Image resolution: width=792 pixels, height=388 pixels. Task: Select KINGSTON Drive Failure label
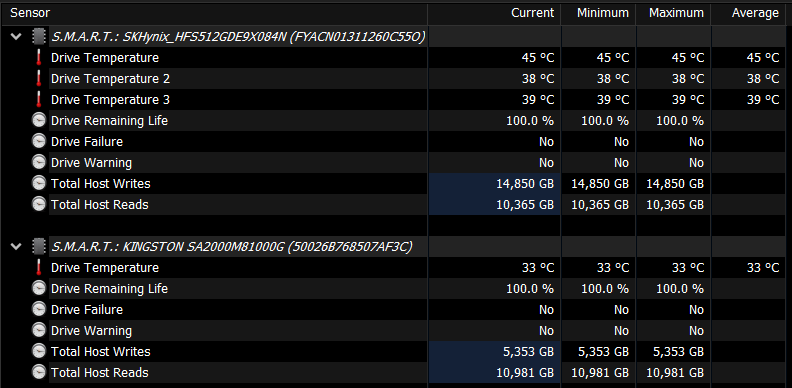coord(87,309)
